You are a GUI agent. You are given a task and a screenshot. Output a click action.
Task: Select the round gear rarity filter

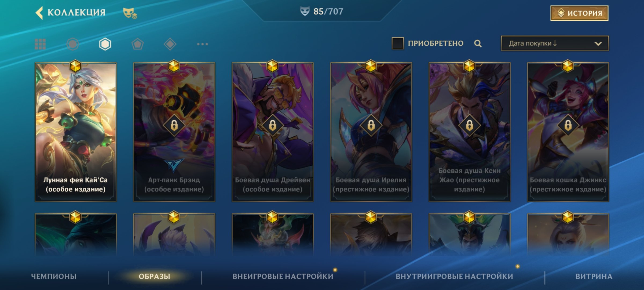[x=72, y=44]
